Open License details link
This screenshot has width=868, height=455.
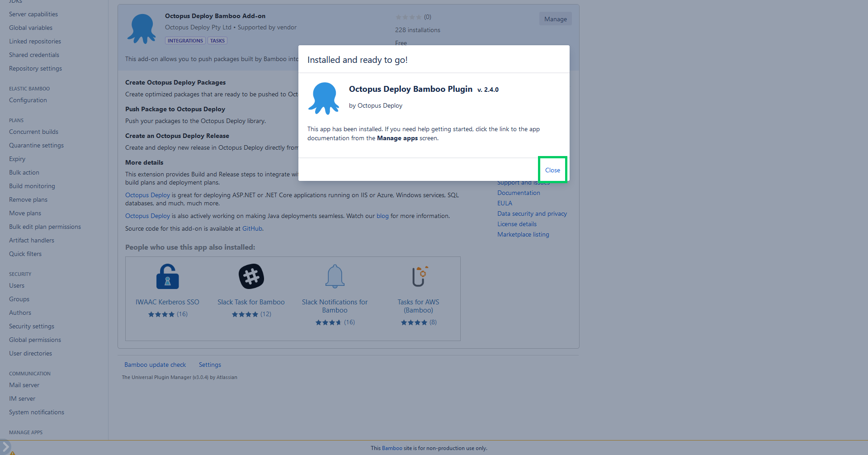click(x=517, y=224)
